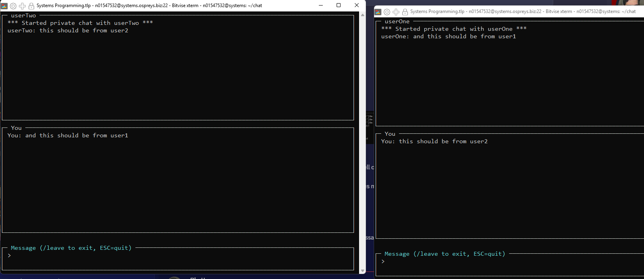Click the plus icon in left terminal title bar
The width and height of the screenshot is (644, 279).
[x=22, y=6]
